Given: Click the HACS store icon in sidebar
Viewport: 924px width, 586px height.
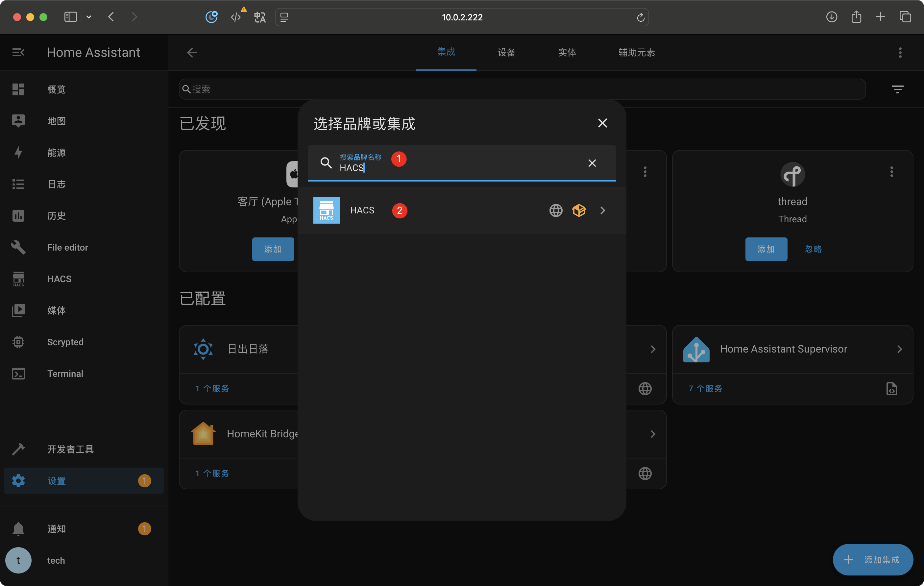Looking at the screenshot, I should point(18,279).
